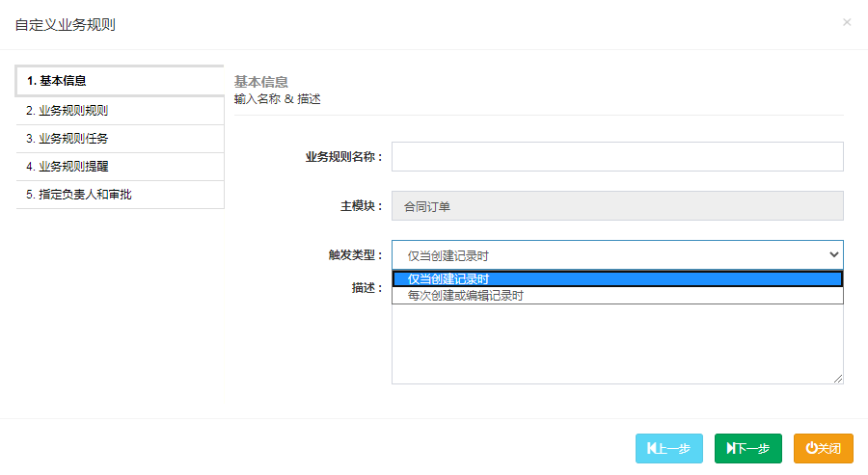The image size is (868, 475).
Task: Click the 主模块 field showing 合同订单
Action: pos(617,206)
